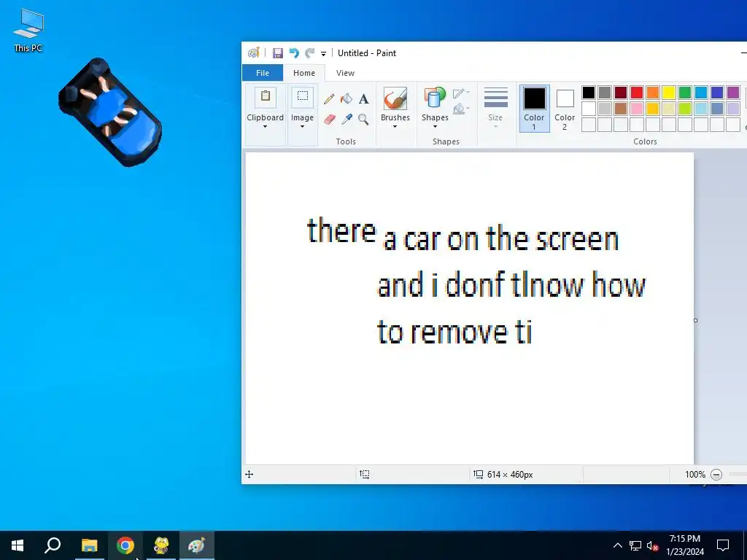Select the Color 2 button
The height and width of the screenshot is (560, 747).
tap(565, 109)
